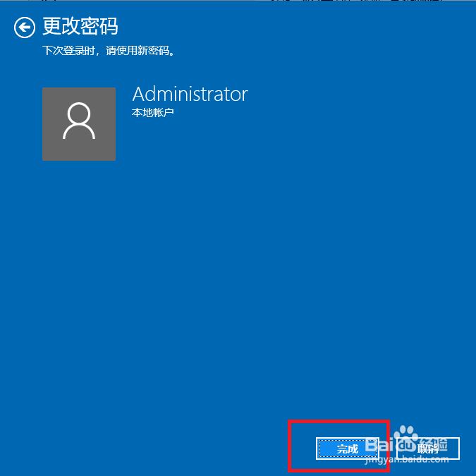Click the 取消 (Cancel) button
476x476 pixels.
click(x=428, y=448)
